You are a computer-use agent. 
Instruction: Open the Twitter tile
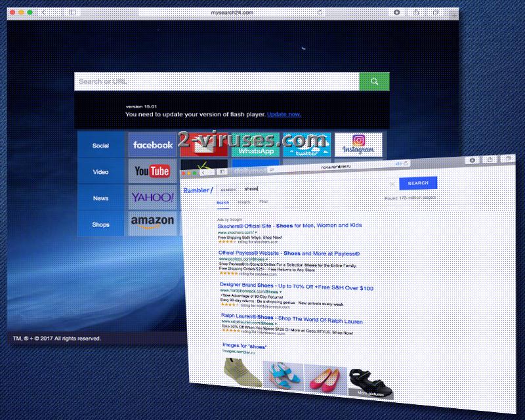(x=305, y=146)
